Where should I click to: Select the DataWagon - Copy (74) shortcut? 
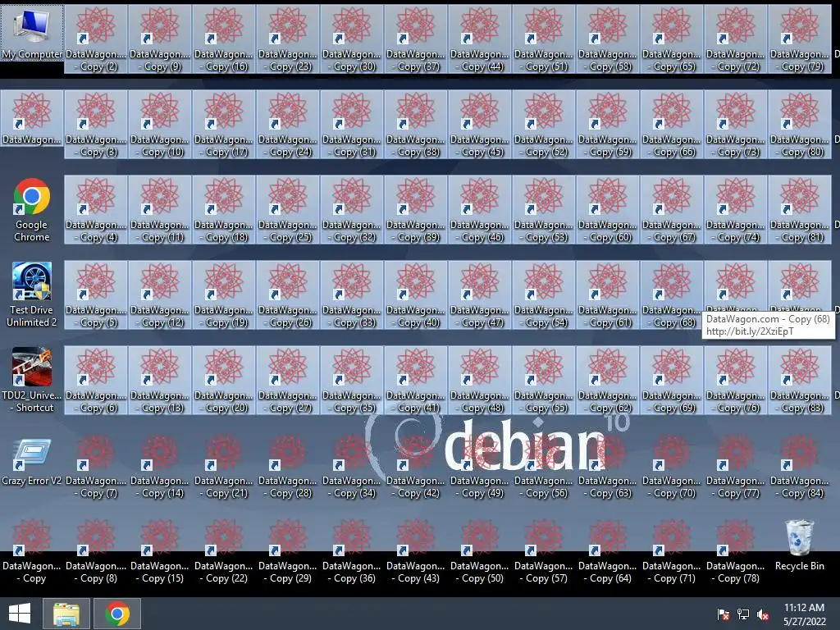(x=736, y=209)
